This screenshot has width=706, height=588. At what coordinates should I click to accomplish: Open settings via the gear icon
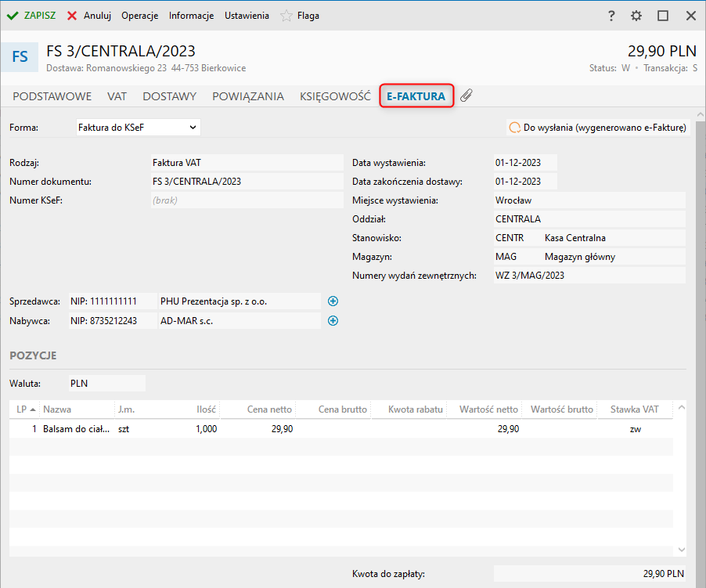[636, 16]
